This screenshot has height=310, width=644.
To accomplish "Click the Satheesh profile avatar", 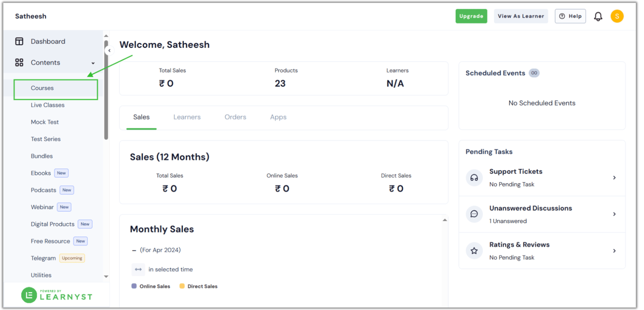I will (x=617, y=15).
